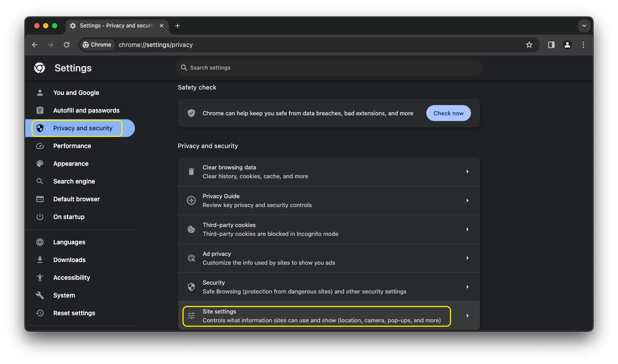This screenshot has height=364, width=618.
Task: Click the Chrome logo in the Settings header
Action: (x=39, y=68)
